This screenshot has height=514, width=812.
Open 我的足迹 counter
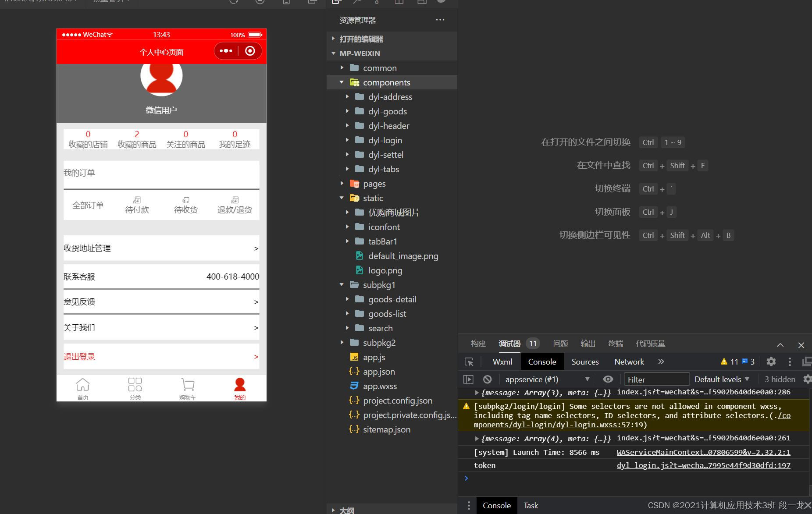[235, 139]
